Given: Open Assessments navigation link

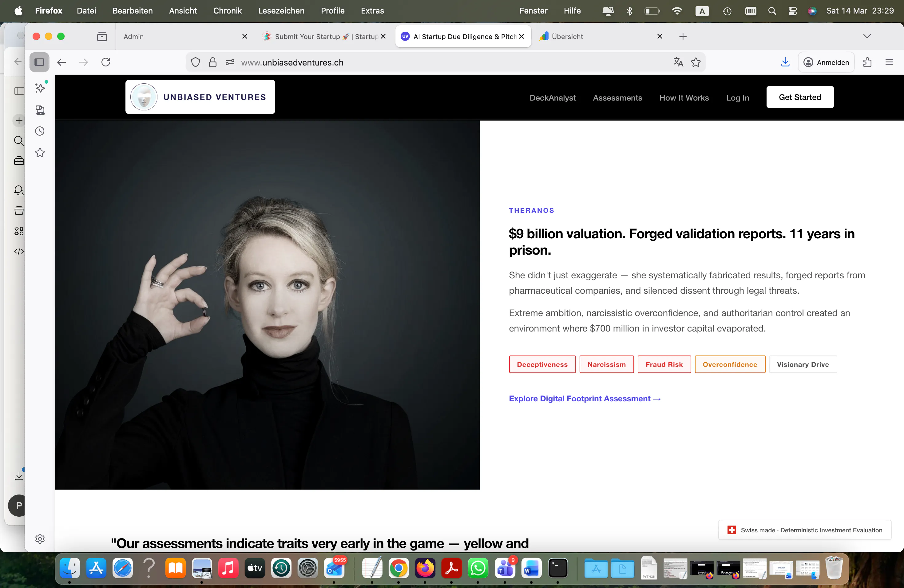Looking at the screenshot, I should (x=617, y=97).
